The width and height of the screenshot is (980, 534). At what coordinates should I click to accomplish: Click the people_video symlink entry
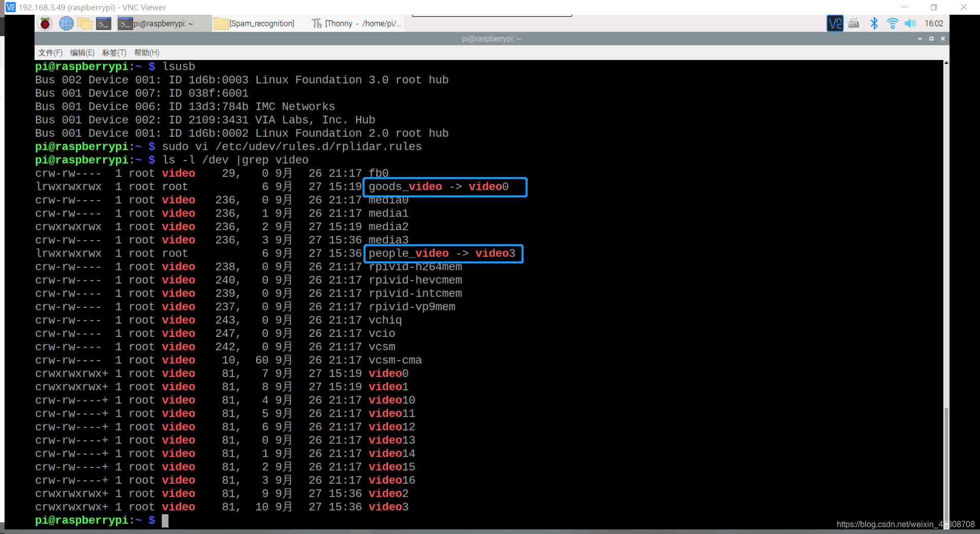point(442,254)
